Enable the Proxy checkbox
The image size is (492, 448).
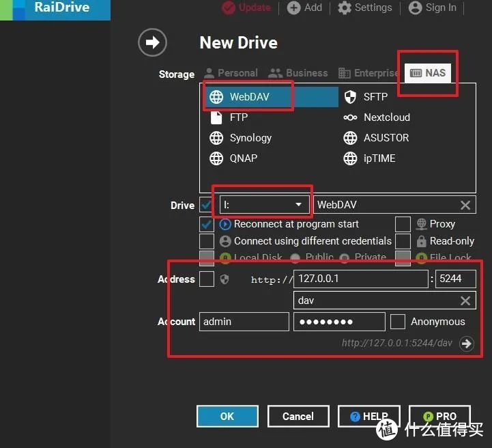[403, 225]
